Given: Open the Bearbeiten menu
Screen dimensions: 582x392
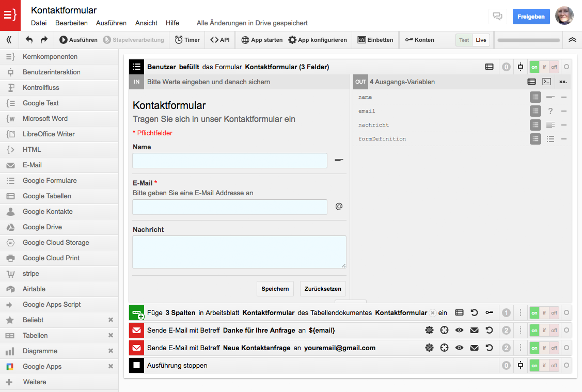Looking at the screenshot, I should click(71, 23).
